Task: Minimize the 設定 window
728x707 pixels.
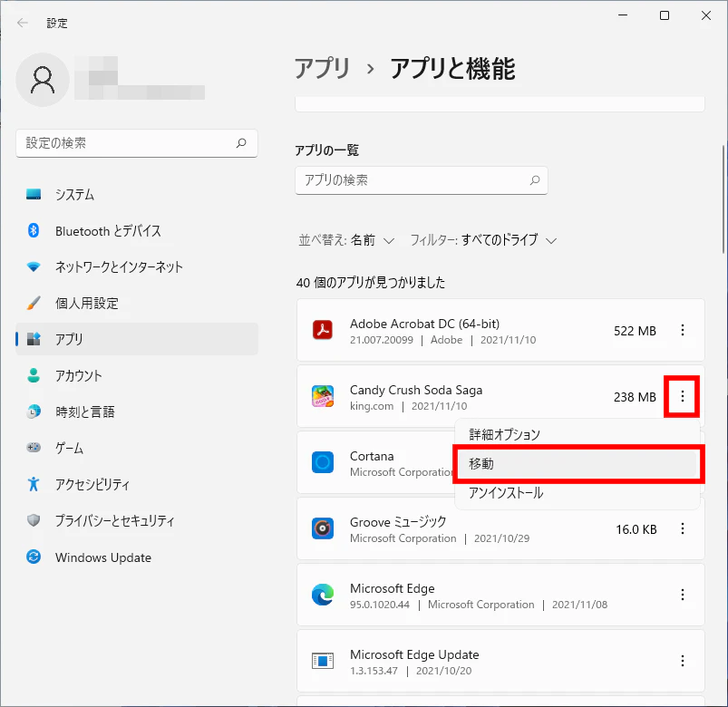Action: coord(623,15)
